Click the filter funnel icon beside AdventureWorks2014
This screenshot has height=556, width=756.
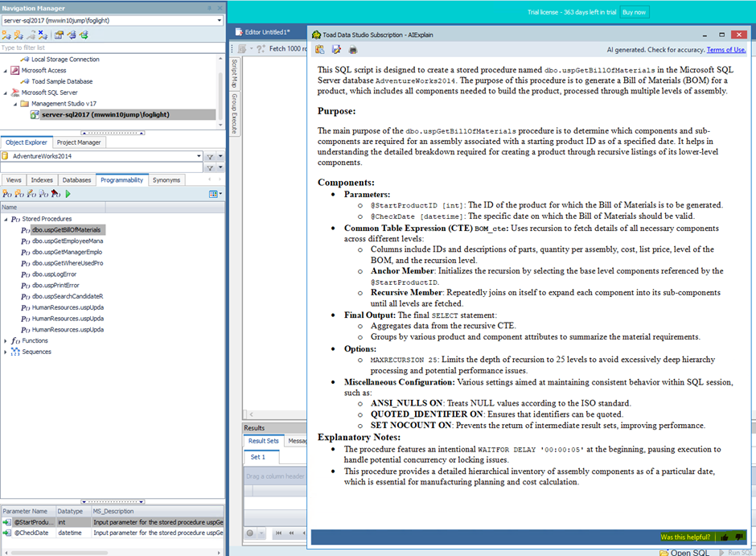coord(210,156)
